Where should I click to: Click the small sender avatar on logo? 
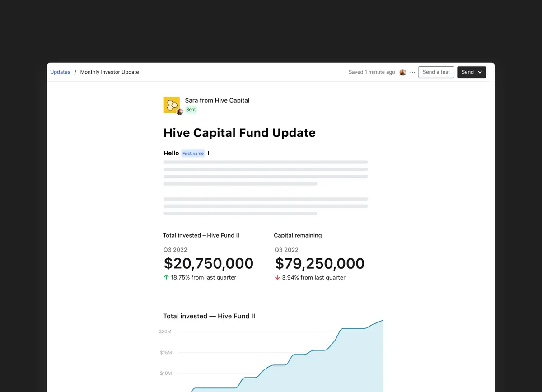pyautogui.click(x=180, y=112)
